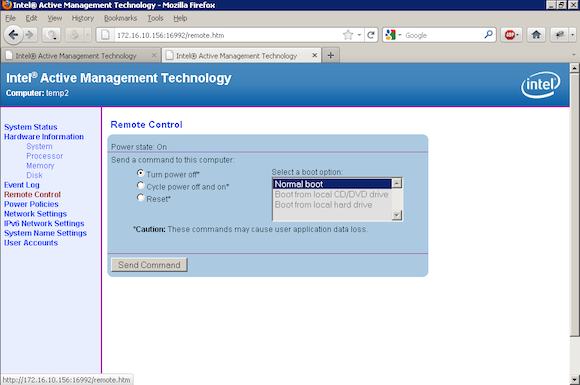Select Cycle power off and on radio

click(x=141, y=185)
